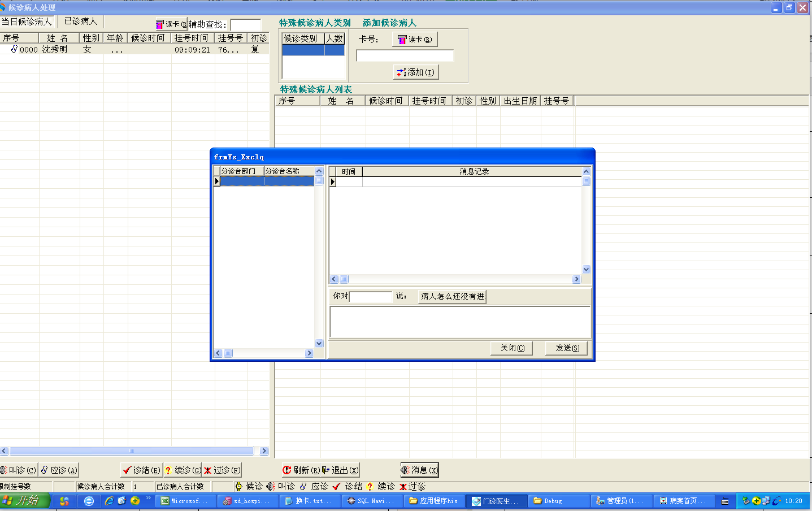This screenshot has width=812, height=511.
Task: Switch to SQL Navigator taskbar item
Action: click(372, 501)
